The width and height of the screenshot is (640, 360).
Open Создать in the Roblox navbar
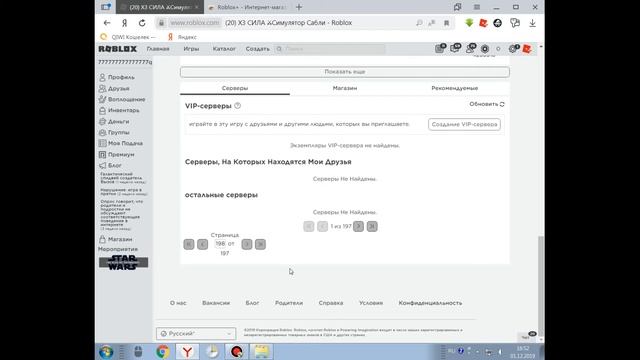pos(258,49)
